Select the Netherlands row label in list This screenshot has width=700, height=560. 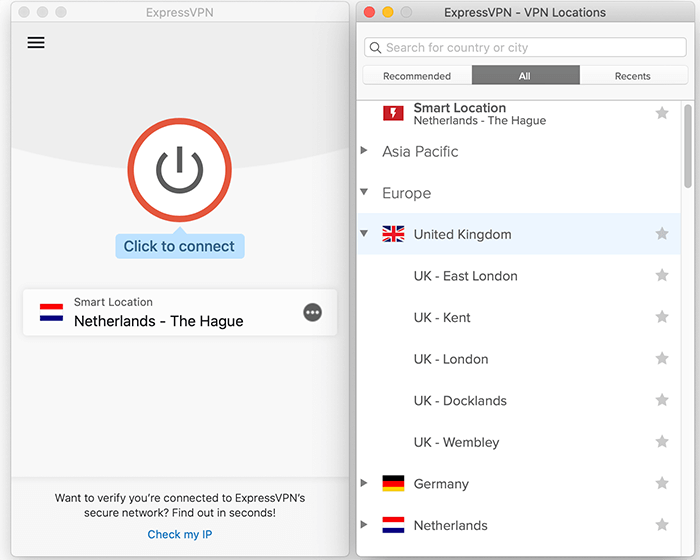click(450, 526)
